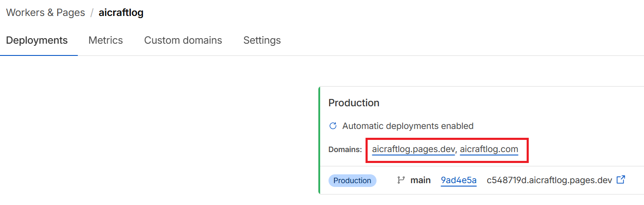Image resolution: width=644 pixels, height=205 pixels.
Task: Click the breadcrumb slash separator
Action: 92,13
